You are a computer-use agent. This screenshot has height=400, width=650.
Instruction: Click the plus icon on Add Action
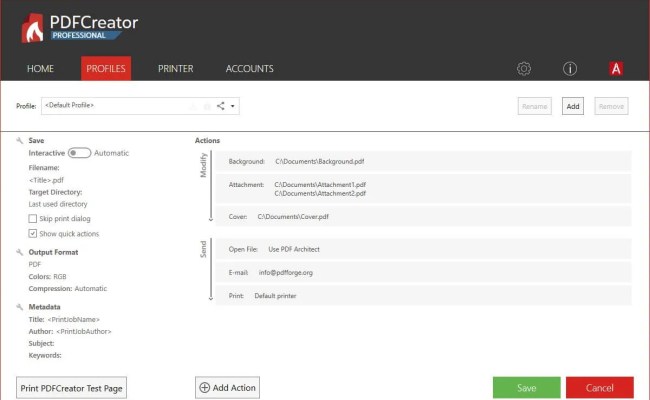[204, 388]
